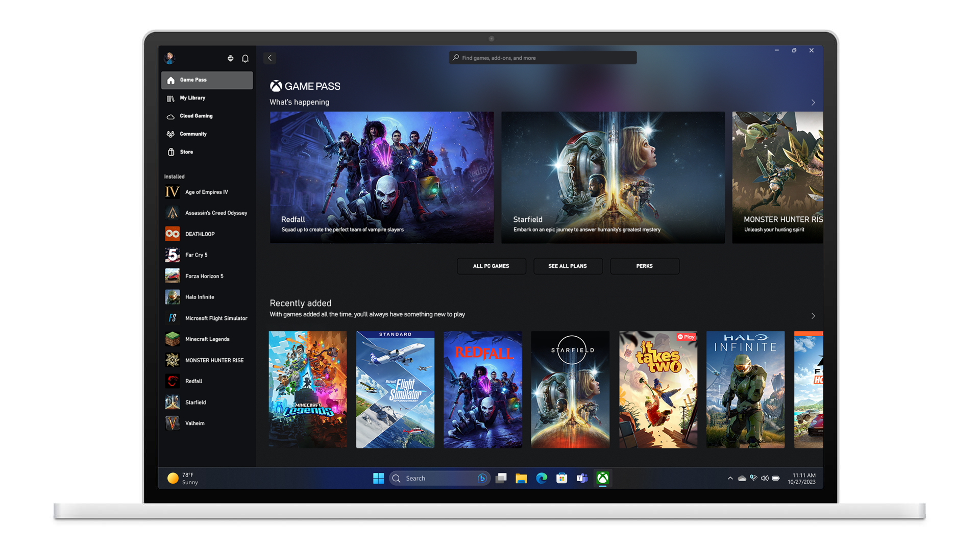The height and width of the screenshot is (551, 980).
Task: Open Redfall cover in Recently added
Action: point(483,389)
